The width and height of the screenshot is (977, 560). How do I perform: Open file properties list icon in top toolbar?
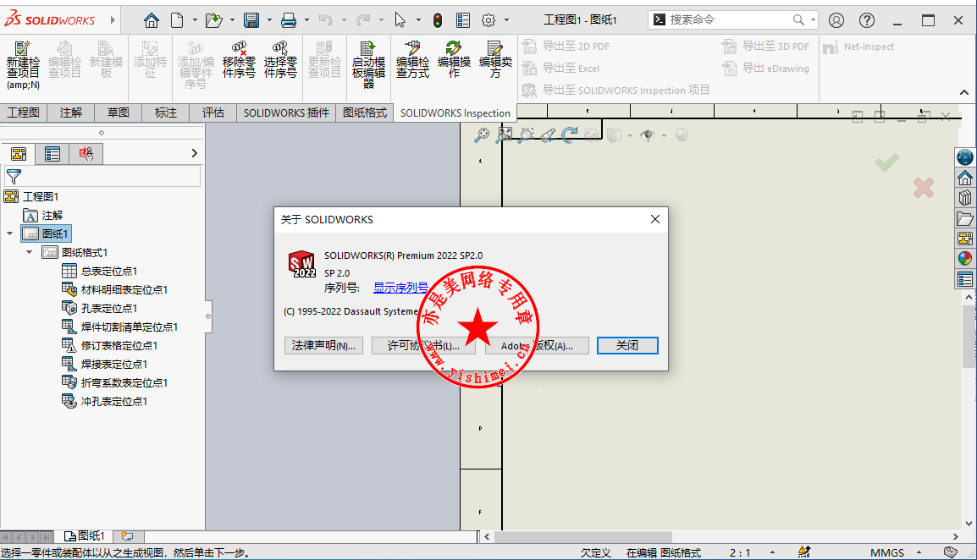tap(463, 20)
